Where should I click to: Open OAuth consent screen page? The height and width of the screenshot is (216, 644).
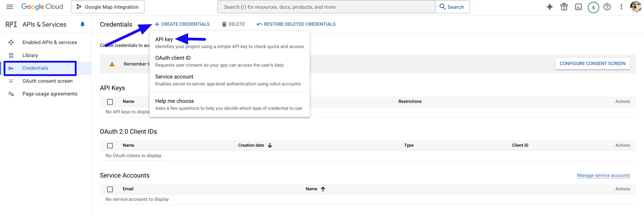(47, 81)
